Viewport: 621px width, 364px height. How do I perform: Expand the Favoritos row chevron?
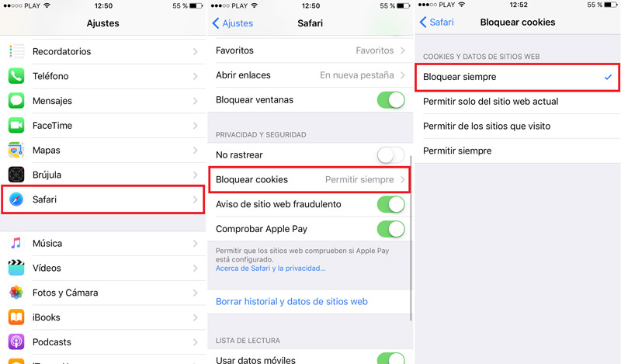[x=403, y=50]
